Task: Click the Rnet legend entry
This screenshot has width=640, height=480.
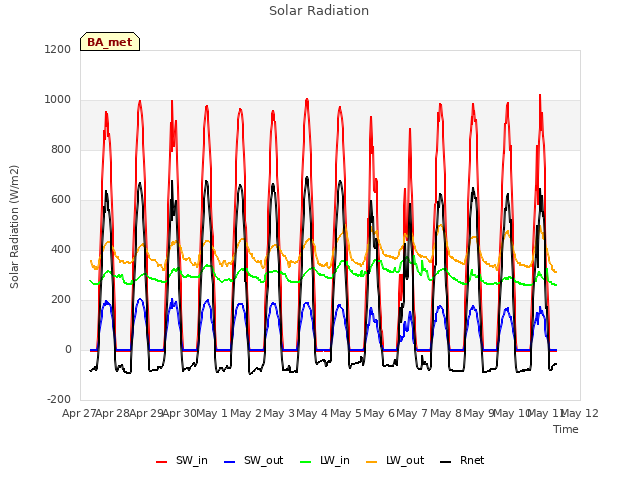Action: pyautogui.click(x=462, y=460)
